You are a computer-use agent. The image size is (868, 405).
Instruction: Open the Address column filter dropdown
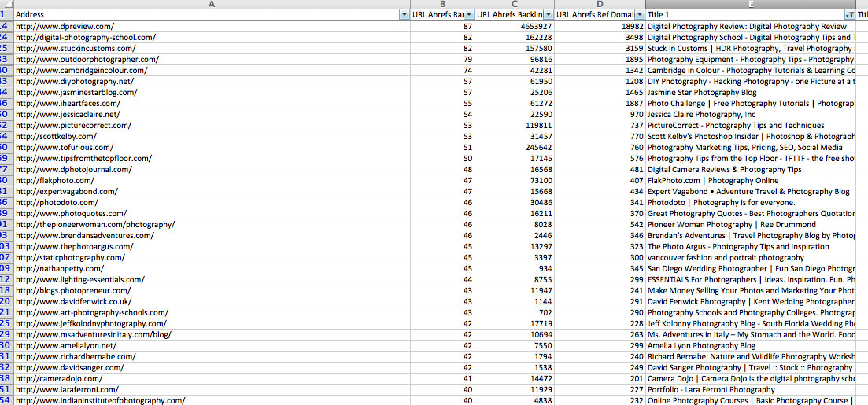point(404,15)
